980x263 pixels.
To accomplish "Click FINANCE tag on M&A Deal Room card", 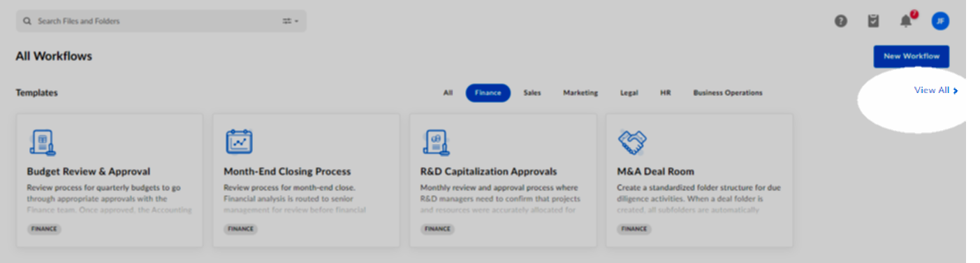I will [x=634, y=229].
